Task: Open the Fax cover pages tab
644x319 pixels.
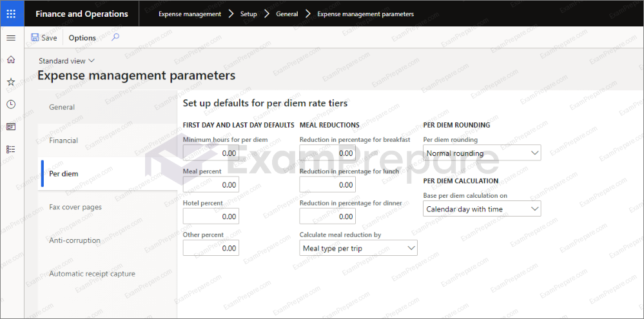Action: pos(108,207)
